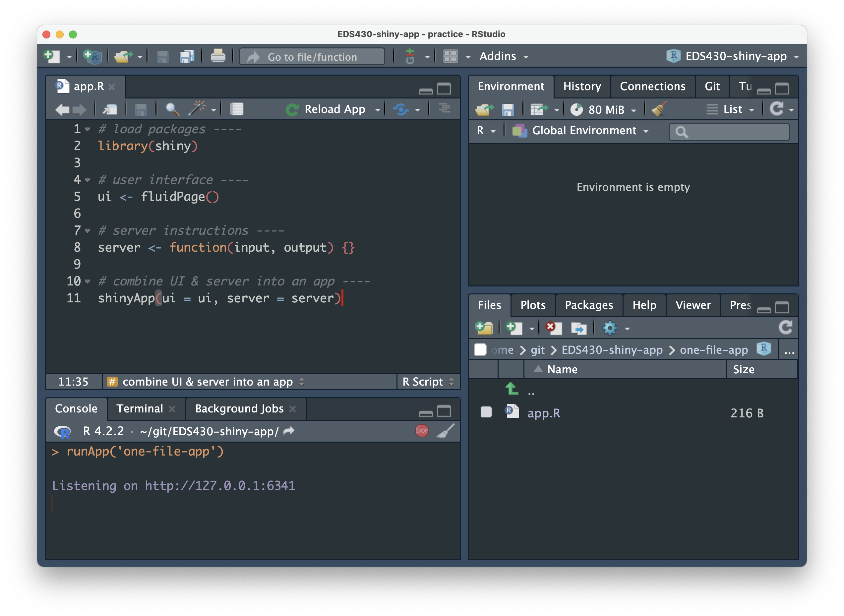Show the document outline in the editor
The height and width of the screenshot is (616, 844).
444,109
